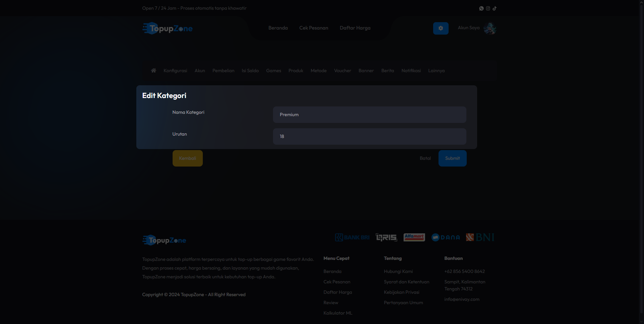Click the info@enivay.com email link
Image resolution: width=644 pixels, height=324 pixels.
tap(462, 299)
